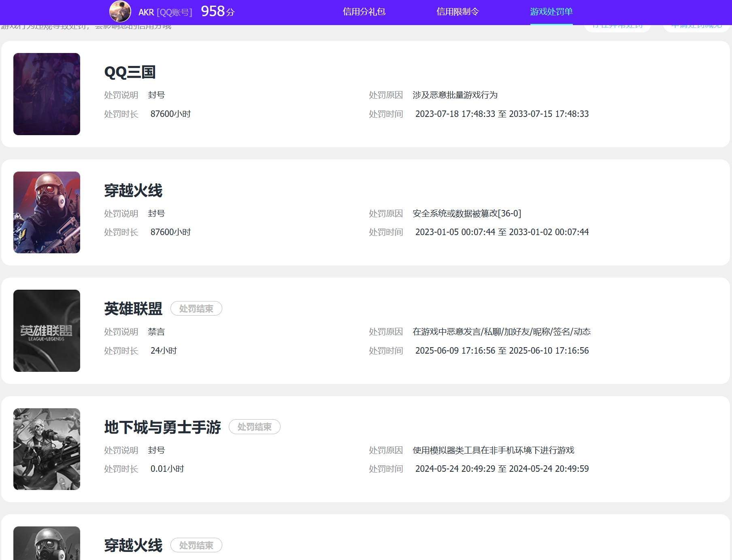Screen dimensions: 732x560
Task: Select the reason 涉及恶意批量游戏行为
Action: 455,95
